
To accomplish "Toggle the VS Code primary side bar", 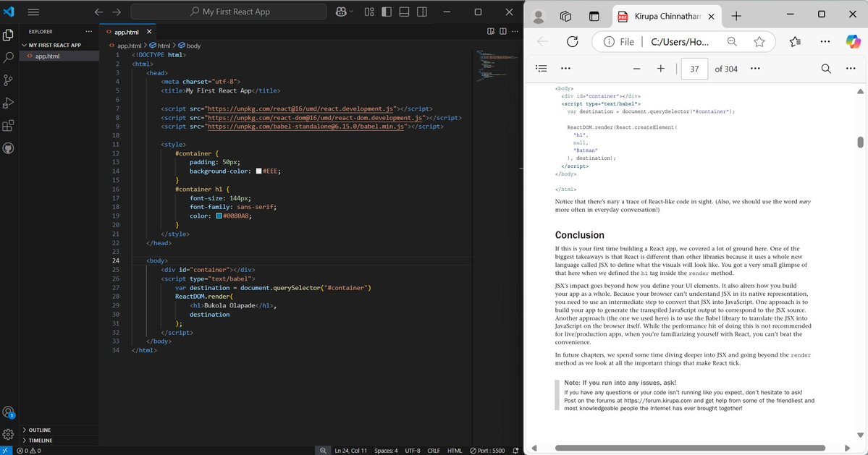I will [387, 12].
